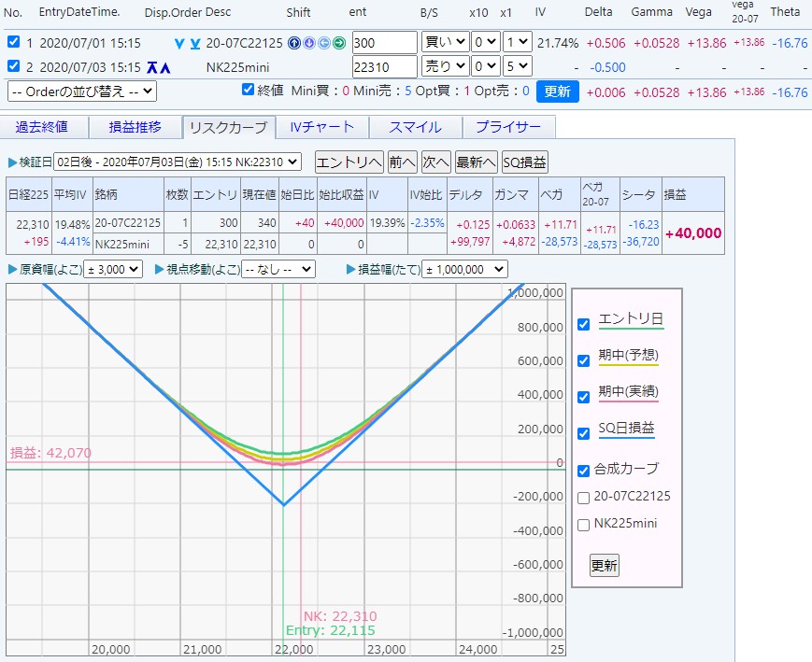
Task: Open order 1 x1 quantity dropdown
Action: pos(518,42)
